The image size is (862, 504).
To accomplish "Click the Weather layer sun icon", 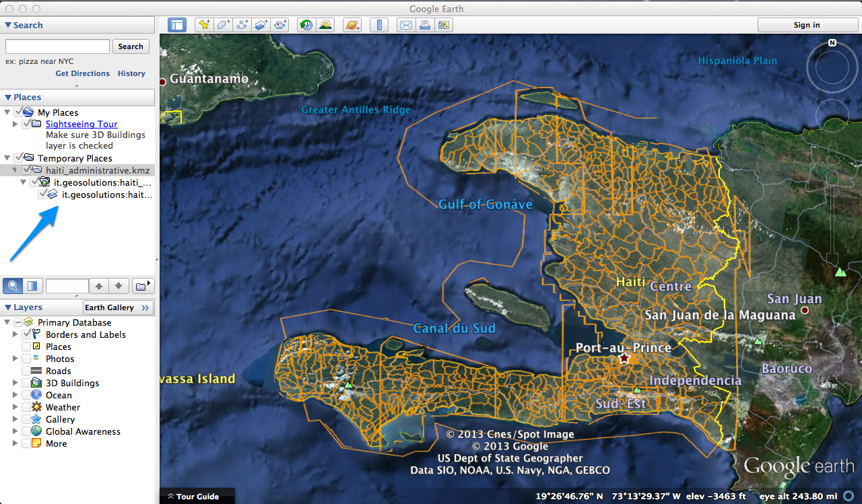I will coord(36,407).
